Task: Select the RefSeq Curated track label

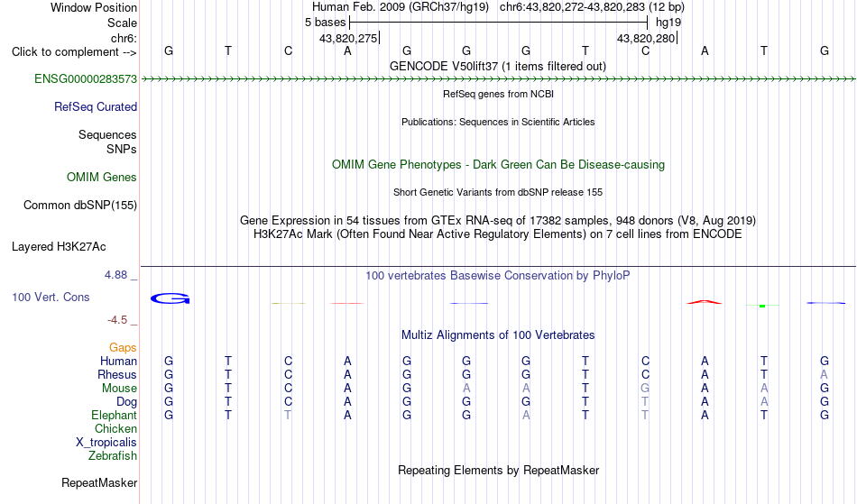Action: pyautogui.click(x=95, y=106)
